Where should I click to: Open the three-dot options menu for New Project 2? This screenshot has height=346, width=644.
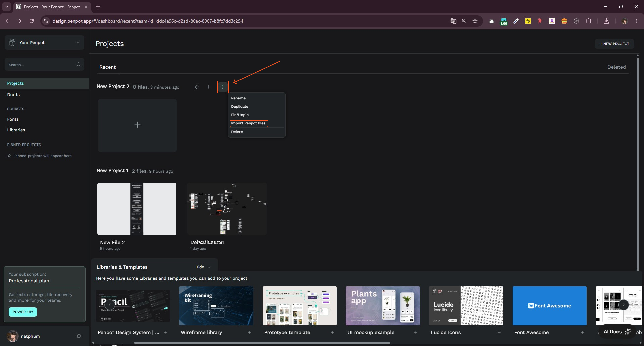223,87
